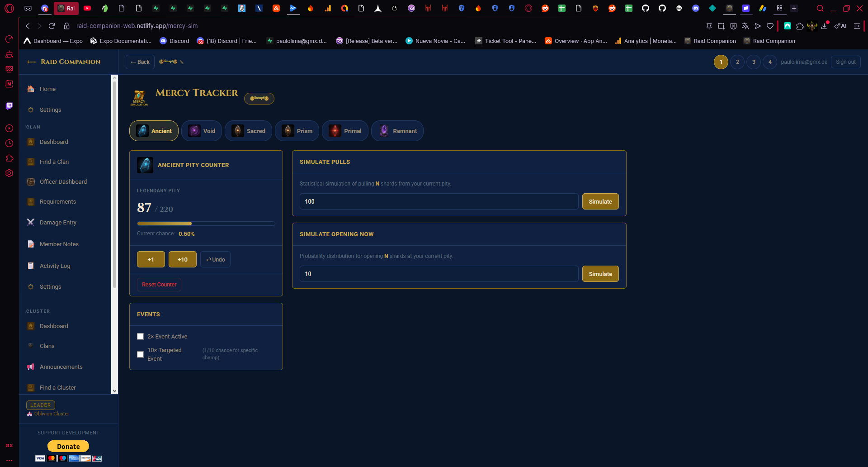Click the Raid Companion logo
868x467 pixels.
click(64, 62)
